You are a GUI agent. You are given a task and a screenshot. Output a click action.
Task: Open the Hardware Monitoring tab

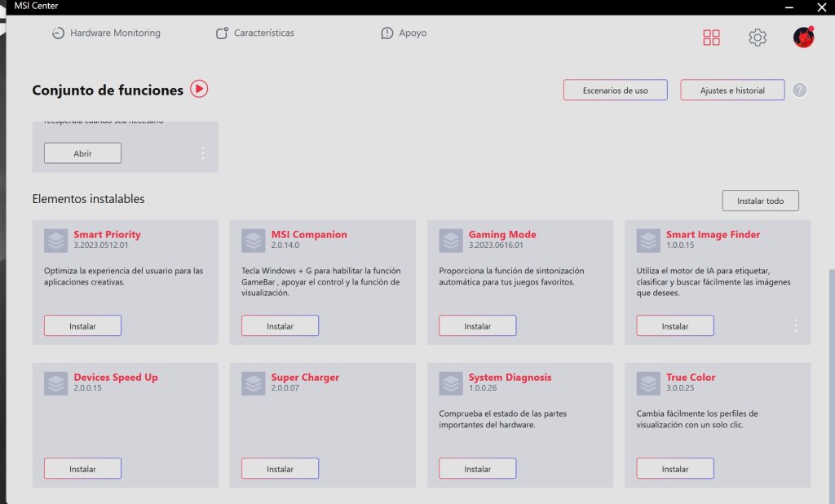[106, 33]
